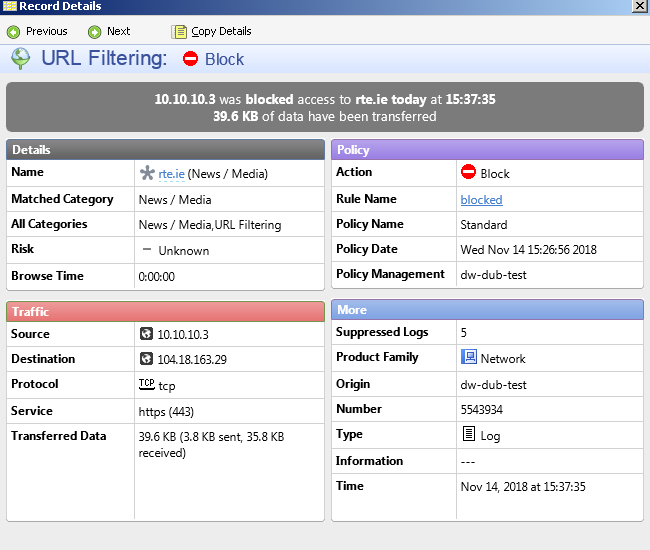Click the red Block icon in Action row
The height and width of the screenshot is (550, 650).
pos(468,172)
